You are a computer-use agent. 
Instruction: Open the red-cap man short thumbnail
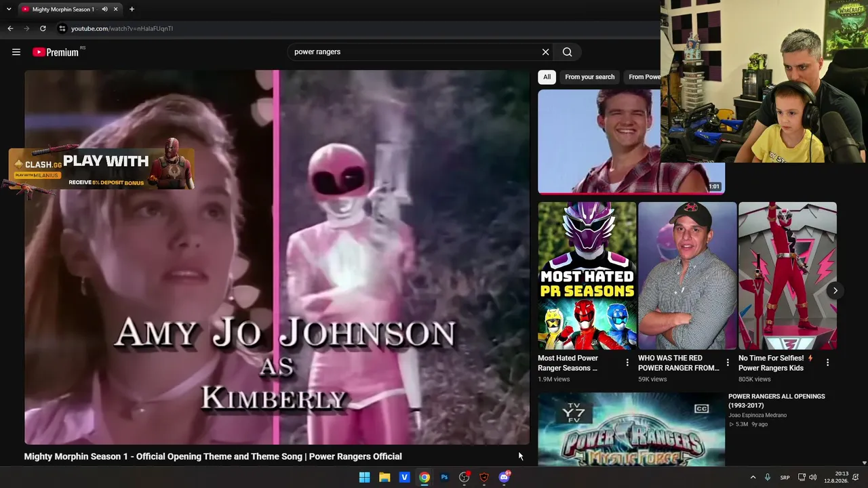pyautogui.click(x=687, y=276)
